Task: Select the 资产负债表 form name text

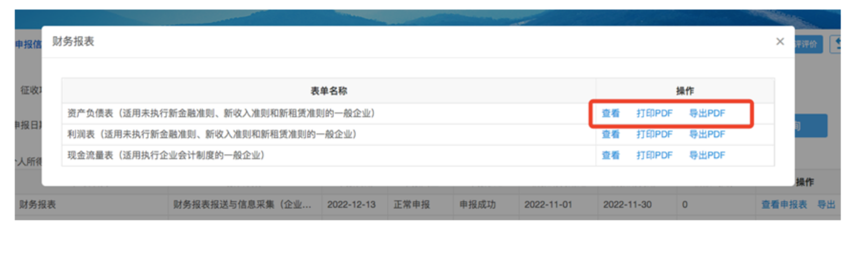Action: click(x=221, y=113)
